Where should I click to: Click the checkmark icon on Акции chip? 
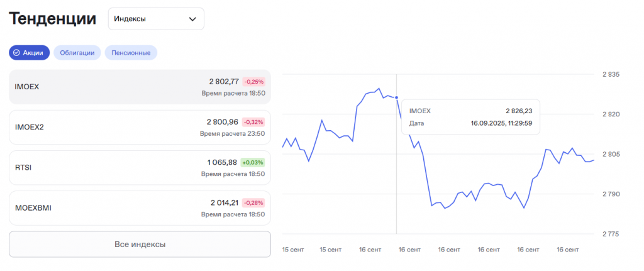(x=16, y=53)
